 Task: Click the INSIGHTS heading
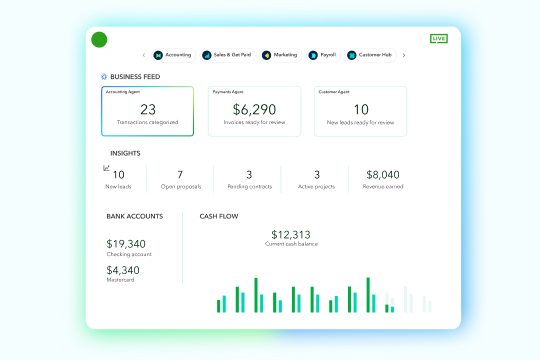(x=125, y=153)
